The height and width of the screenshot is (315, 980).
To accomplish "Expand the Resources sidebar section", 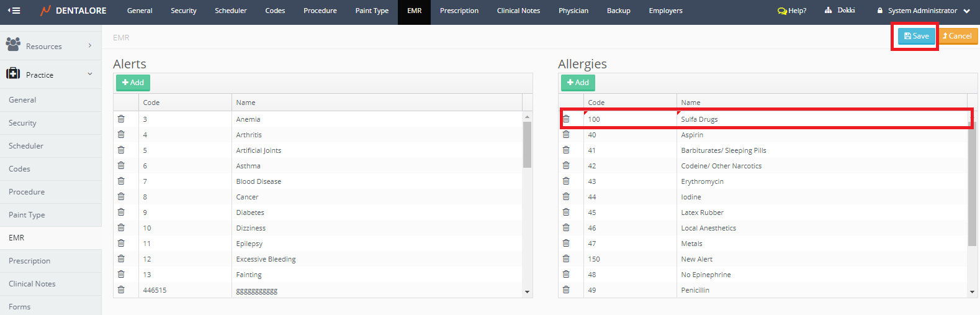I will [50, 46].
